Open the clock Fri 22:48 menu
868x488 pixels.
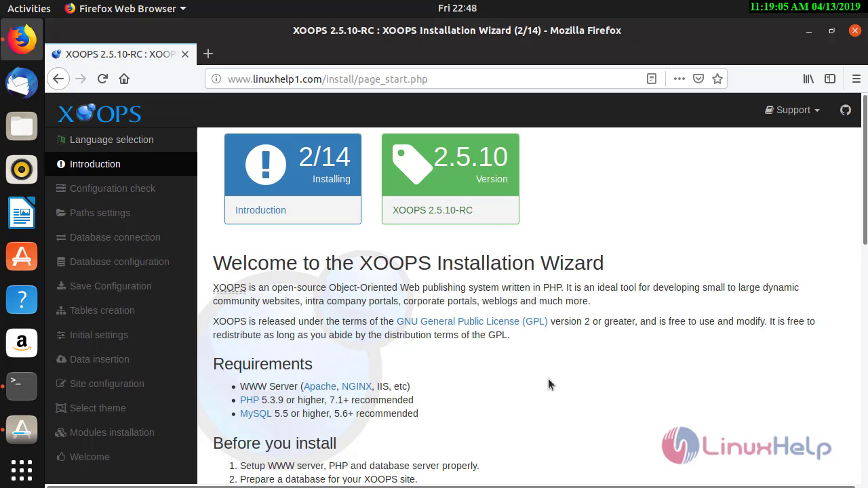(457, 8)
